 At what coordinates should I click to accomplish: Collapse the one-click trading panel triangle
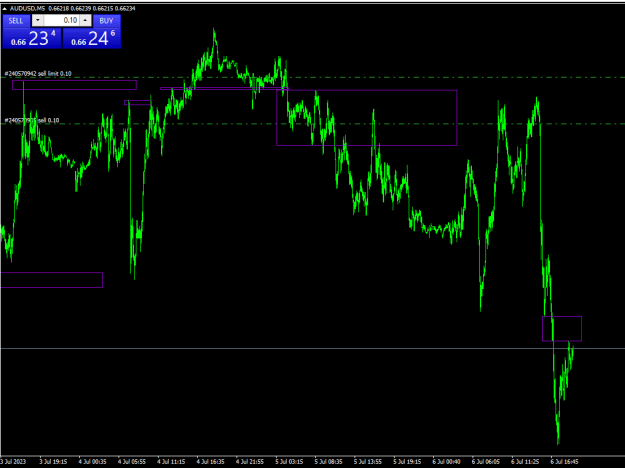[x=5, y=8]
